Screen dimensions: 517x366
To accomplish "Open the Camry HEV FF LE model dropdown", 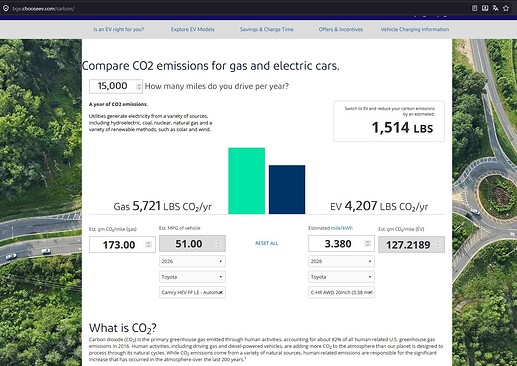I will [x=192, y=292].
